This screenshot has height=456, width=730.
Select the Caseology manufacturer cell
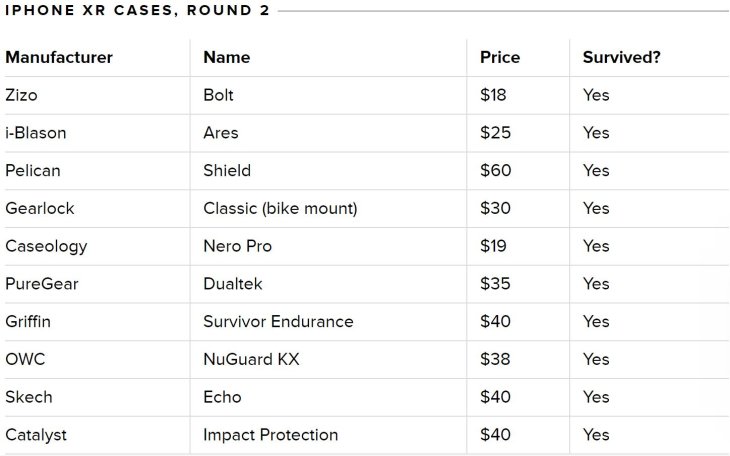46,246
